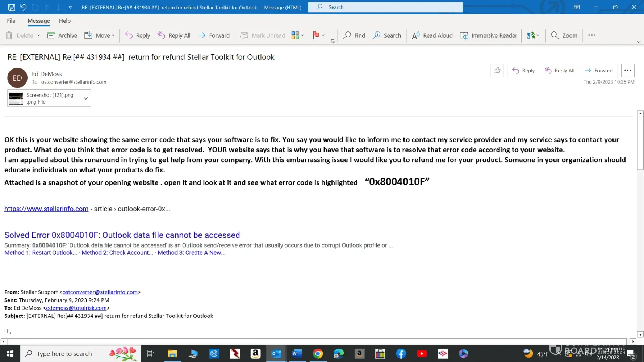
Task: Click the taskbar 'Type here to search' box
Action: pyautogui.click(x=80, y=354)
